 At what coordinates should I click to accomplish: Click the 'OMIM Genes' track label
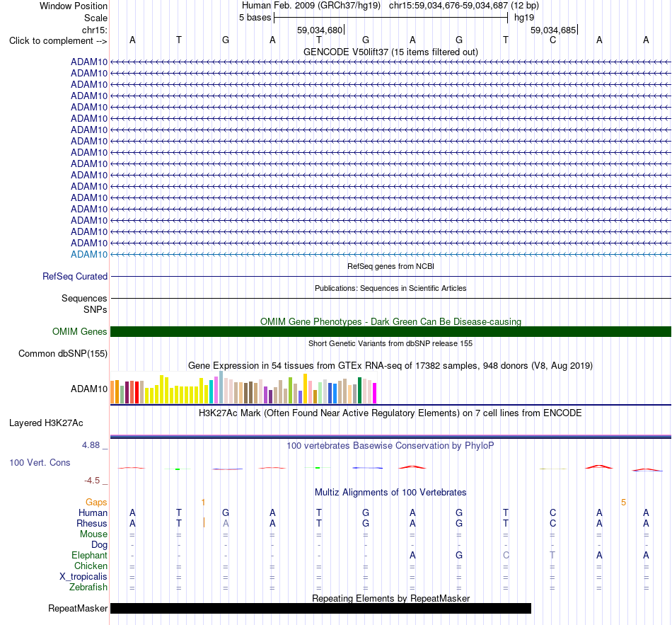point(80,331)
